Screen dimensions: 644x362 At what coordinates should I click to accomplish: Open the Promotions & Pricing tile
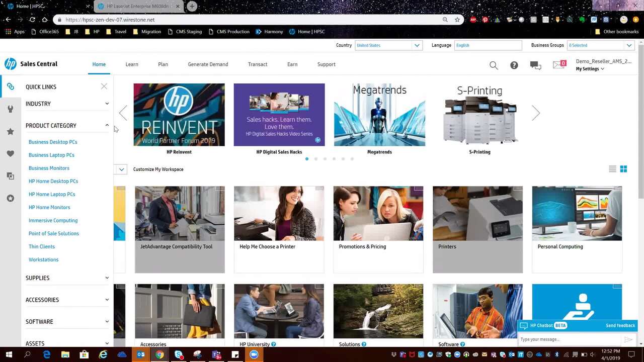378,229
